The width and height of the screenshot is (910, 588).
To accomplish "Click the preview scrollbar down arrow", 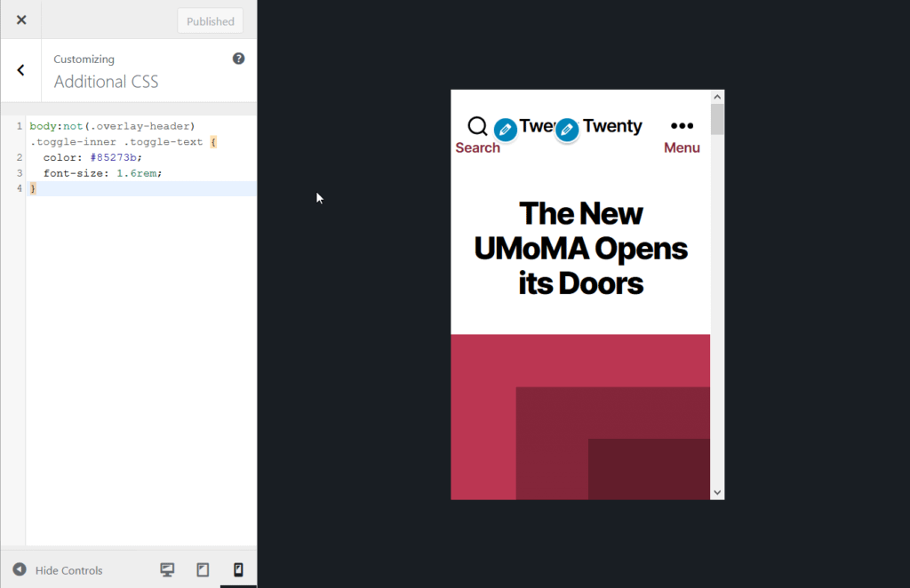I will tap(717, 491).
